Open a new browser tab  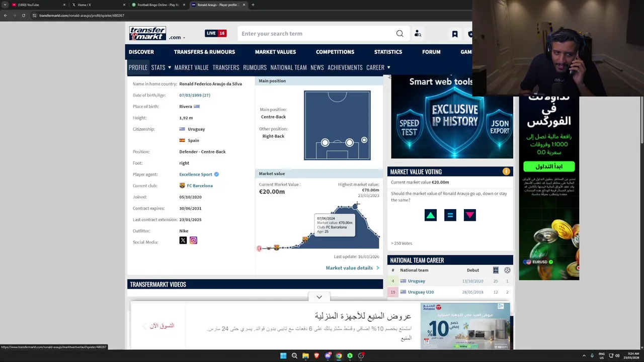point(253,5)
